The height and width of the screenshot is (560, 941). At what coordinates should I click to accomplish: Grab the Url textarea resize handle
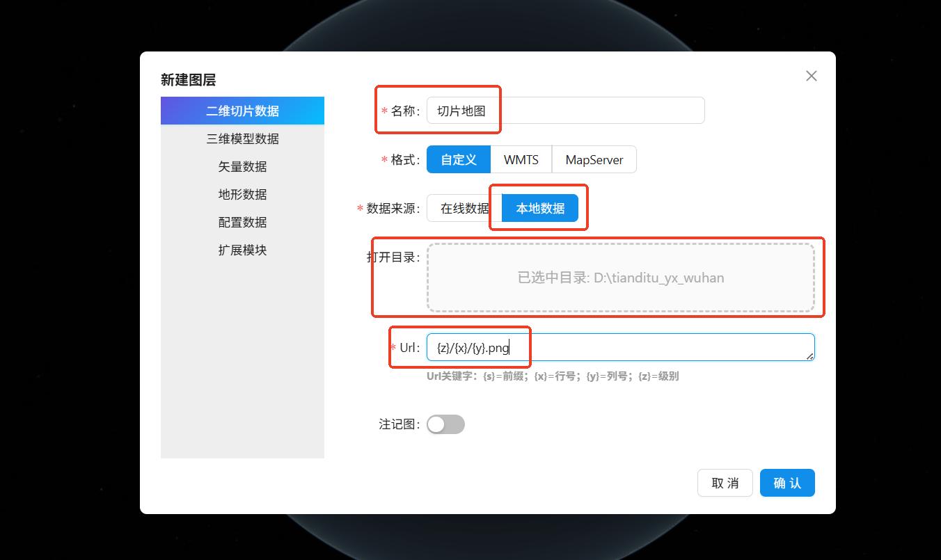pos(809,356)
